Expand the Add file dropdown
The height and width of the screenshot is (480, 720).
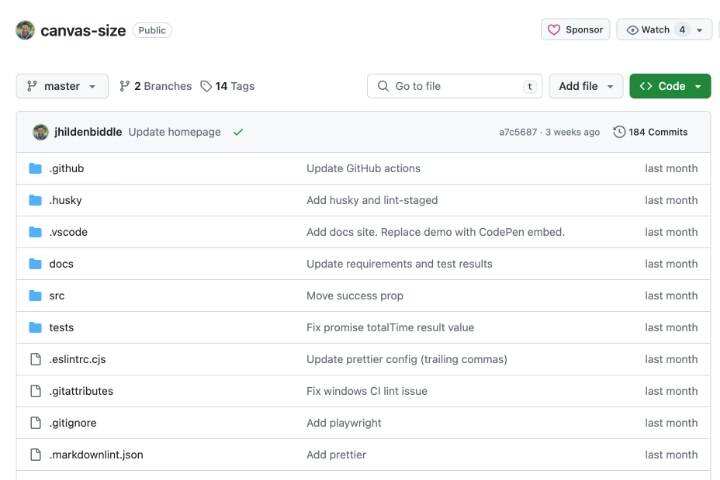click(x=586, y=86)
